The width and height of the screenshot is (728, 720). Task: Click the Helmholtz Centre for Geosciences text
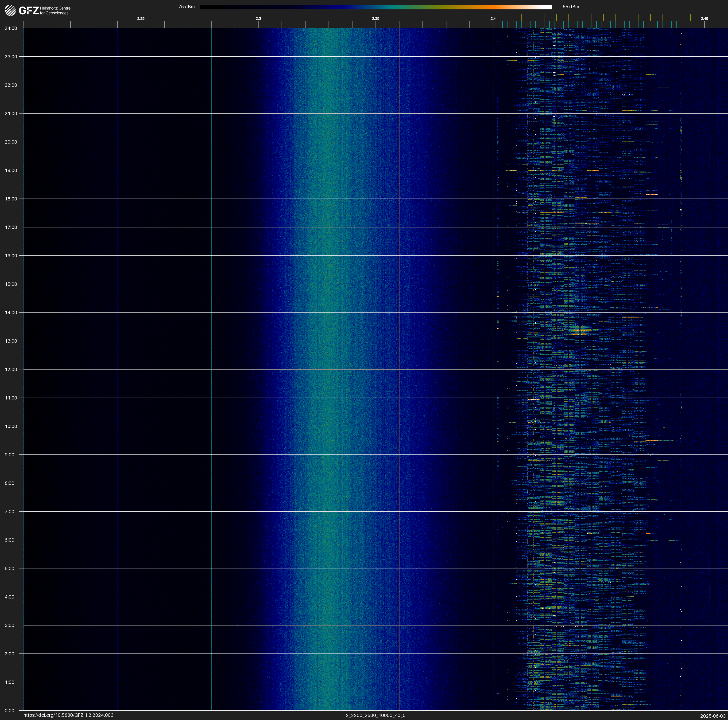(55, 11)
